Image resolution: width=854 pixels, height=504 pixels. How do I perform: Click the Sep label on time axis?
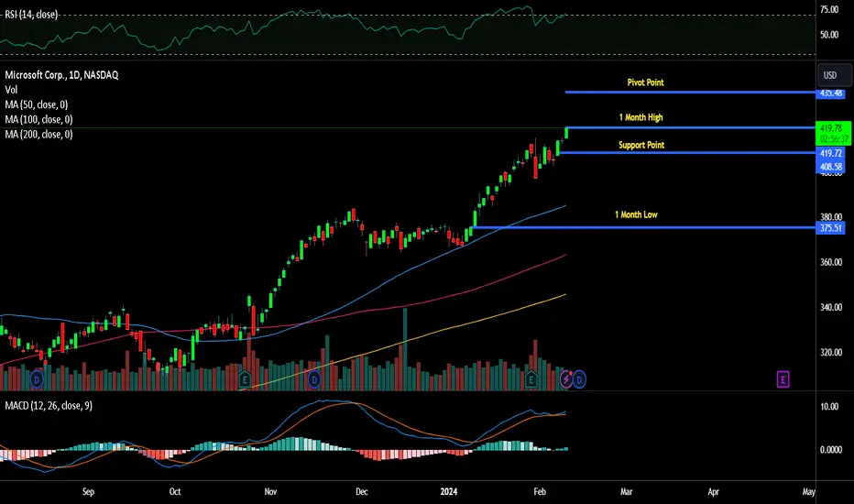pyautogui.click(x=88, y=491)
